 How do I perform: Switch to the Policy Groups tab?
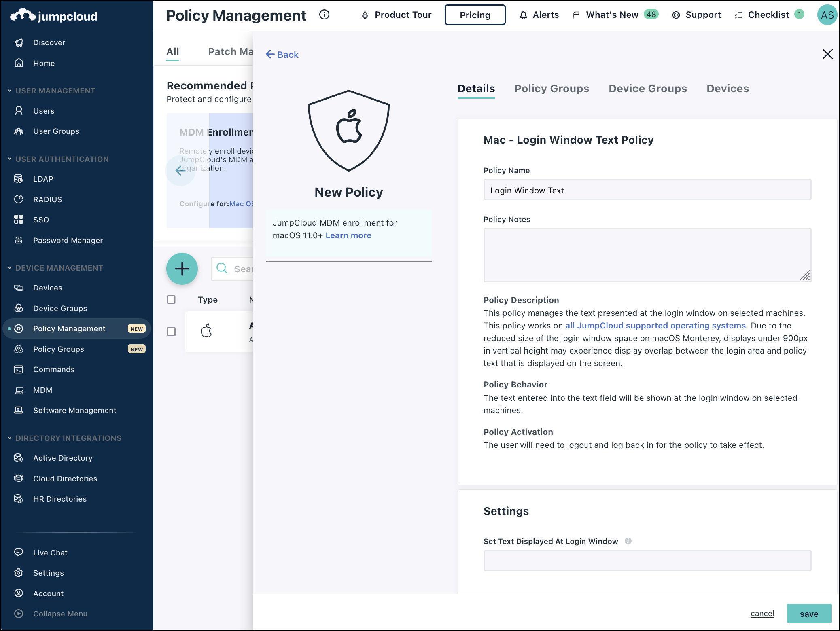coord(552,89)
